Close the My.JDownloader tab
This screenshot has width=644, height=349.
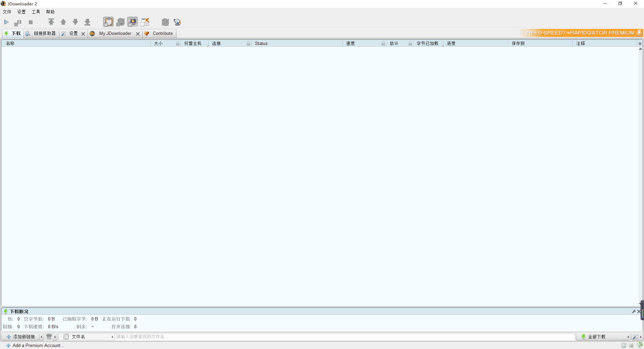138,34
